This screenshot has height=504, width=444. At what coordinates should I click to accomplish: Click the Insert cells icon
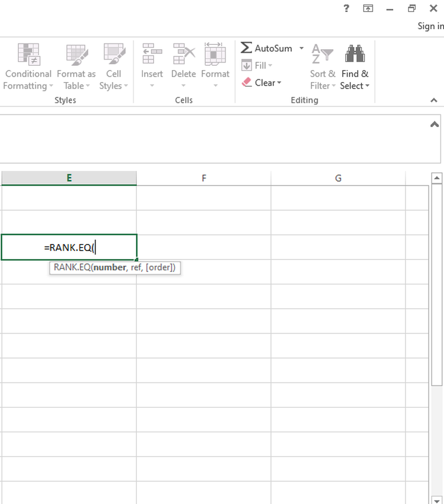click(152, 54)
